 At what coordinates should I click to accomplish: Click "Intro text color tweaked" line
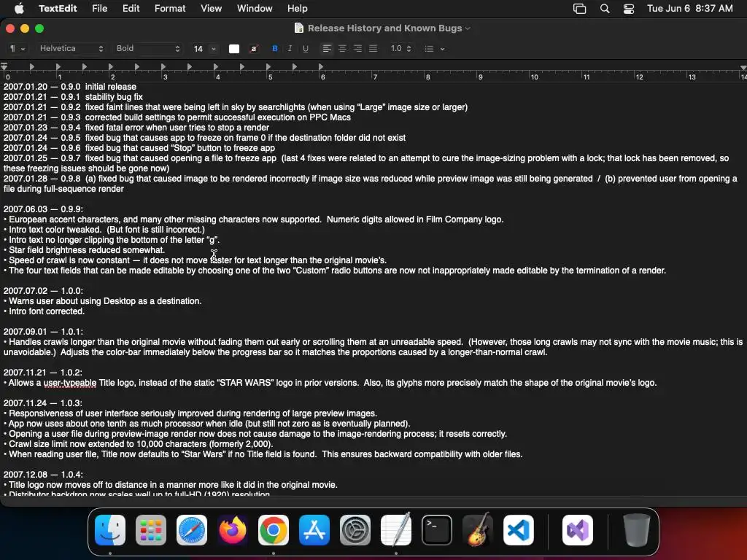point(104,230)
